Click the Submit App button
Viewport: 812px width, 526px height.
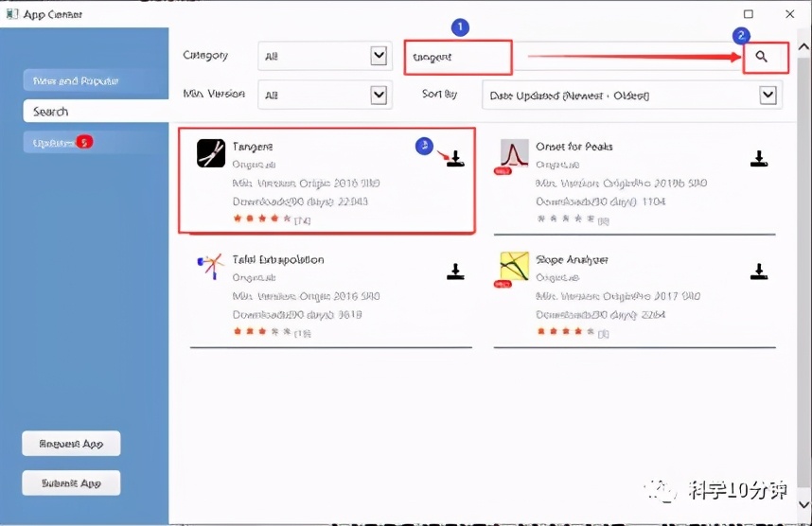[x=71, y=483]
